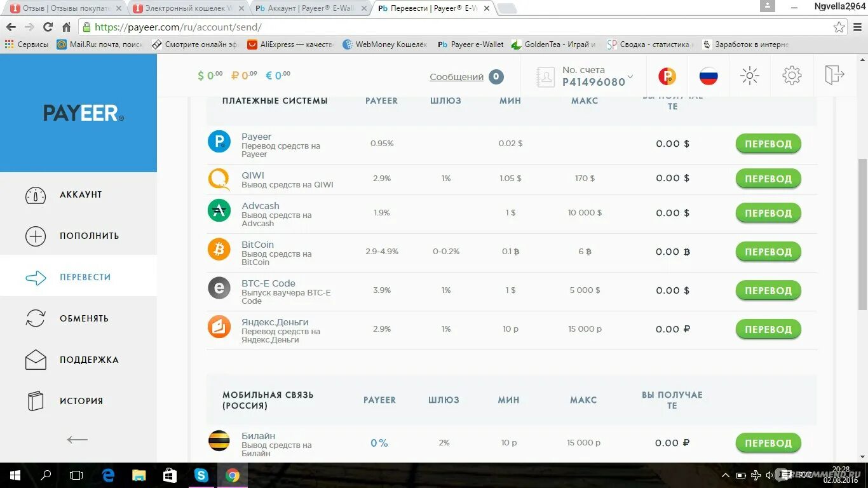Click the account profile avatar icon

(546, 77)
